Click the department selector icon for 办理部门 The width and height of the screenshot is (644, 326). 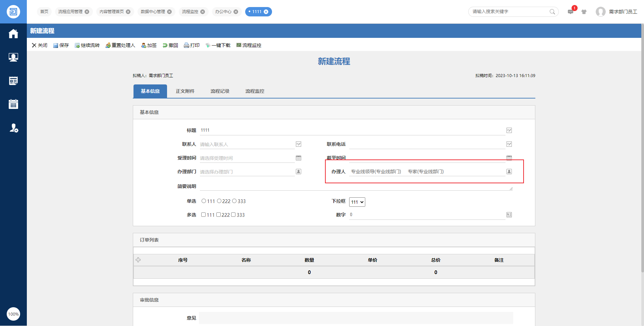click(299, 172)
